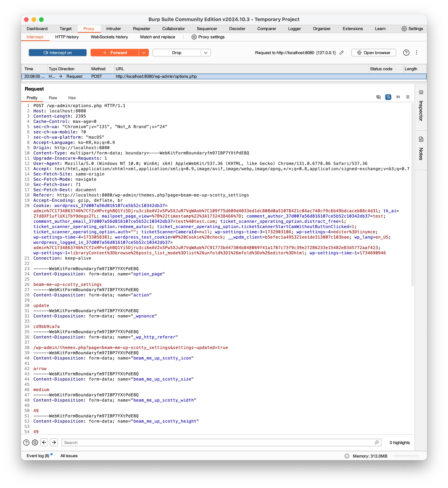Switch request view to Raw tab
This screenshot has height=488, width=448.
(53, 98)
